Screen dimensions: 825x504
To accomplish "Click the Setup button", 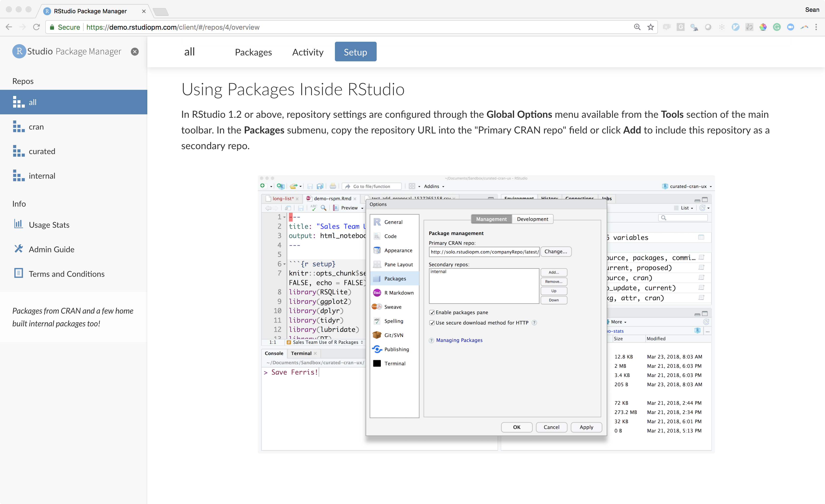I will (355, 52).
